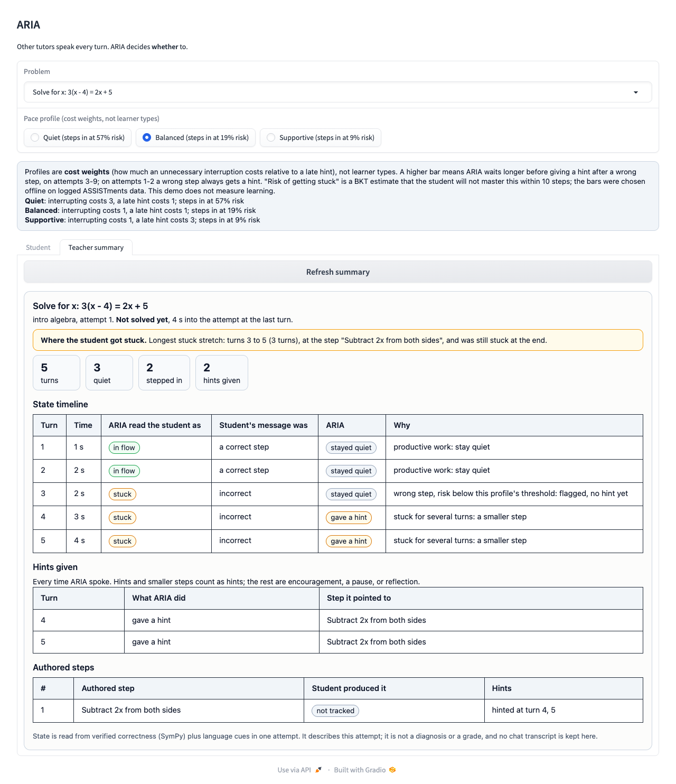Select the Balanced pace profile
The image size is (676, 784).
click(196, 138)
